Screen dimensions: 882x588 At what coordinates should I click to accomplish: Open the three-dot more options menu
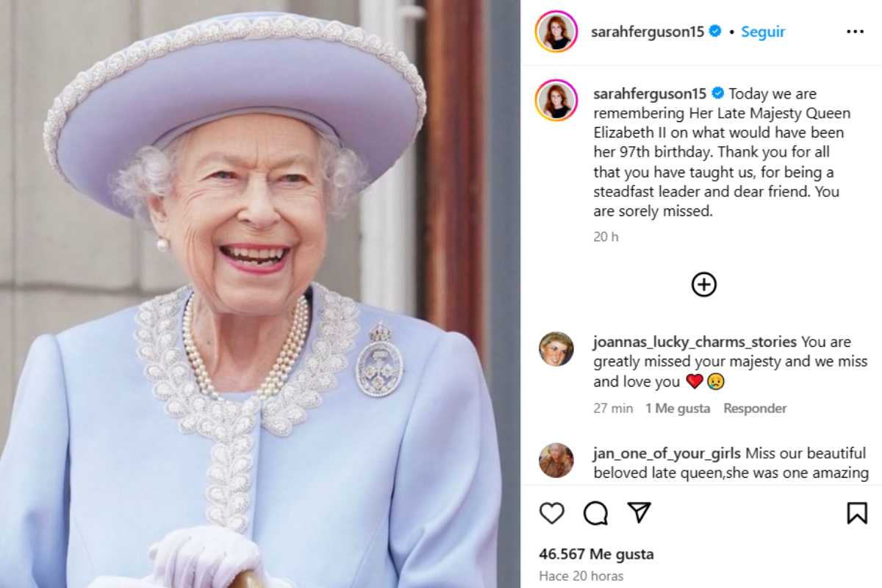[x=855, y=32]
